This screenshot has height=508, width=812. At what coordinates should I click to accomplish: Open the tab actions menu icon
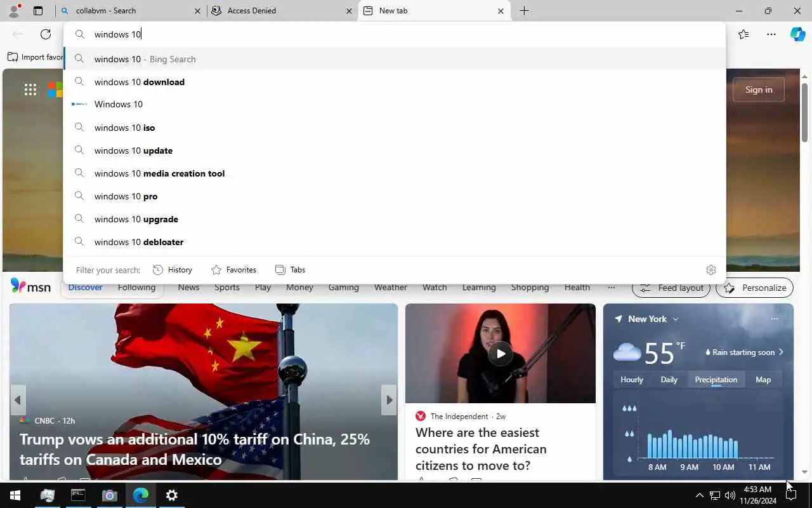click(38, 11)
